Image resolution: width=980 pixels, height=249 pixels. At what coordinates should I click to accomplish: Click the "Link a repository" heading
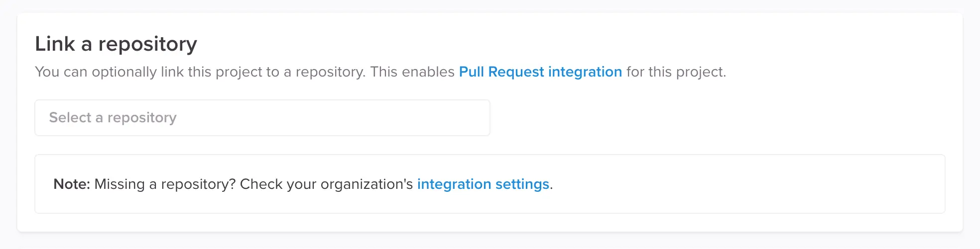point(116,44)
